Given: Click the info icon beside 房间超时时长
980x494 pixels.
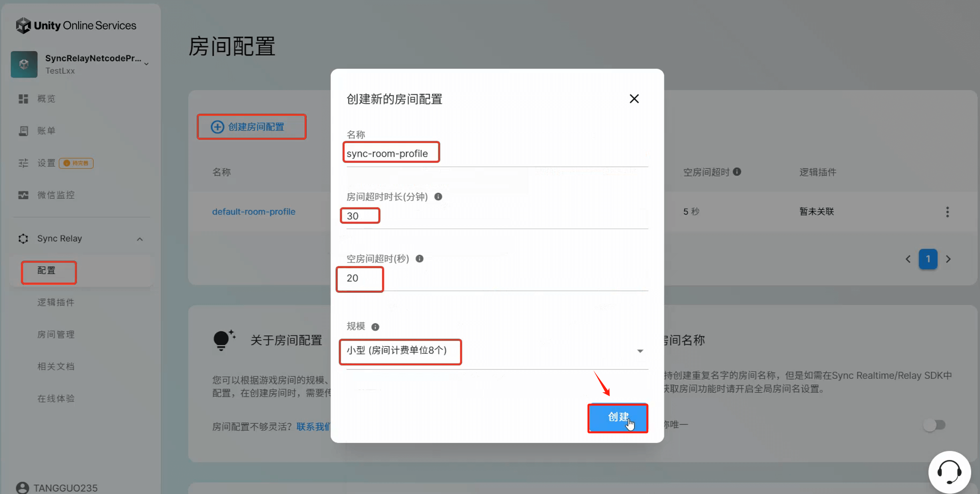Looking at the screenshot, I should [x=438, y=197].
